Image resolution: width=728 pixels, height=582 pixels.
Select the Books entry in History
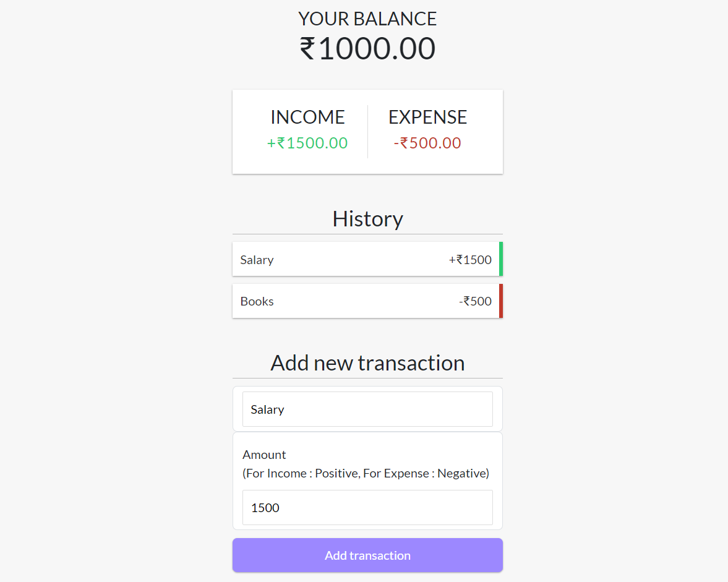coord(367,301)
